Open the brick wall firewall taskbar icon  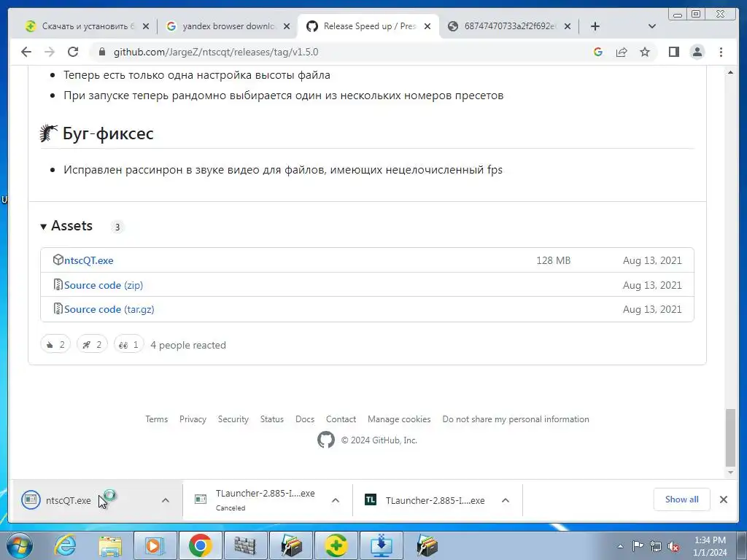(x=245, y=545)
